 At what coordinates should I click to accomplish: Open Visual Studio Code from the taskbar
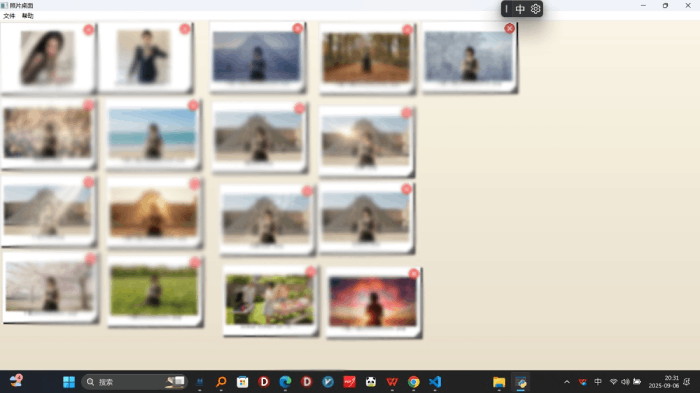[x=435, y=382]
